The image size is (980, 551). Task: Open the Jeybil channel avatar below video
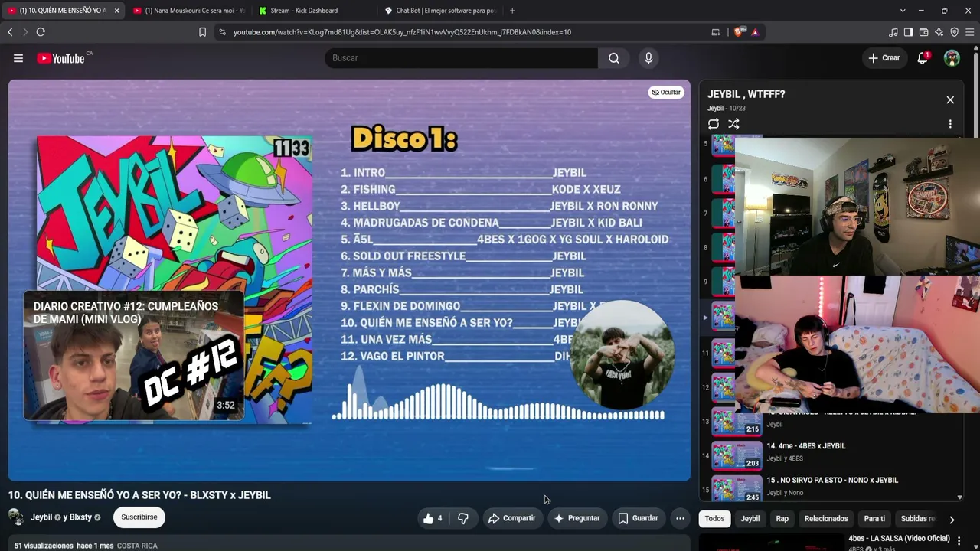click(16, 517)
